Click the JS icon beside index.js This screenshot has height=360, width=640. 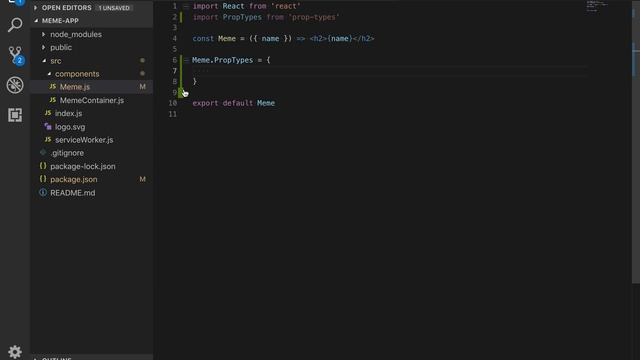point(48,113)
